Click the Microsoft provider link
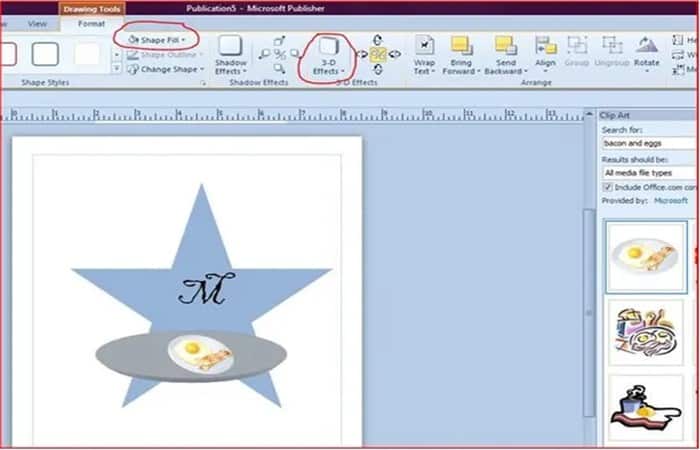Screen dimensions: 700x450 [x=671, y=201]
